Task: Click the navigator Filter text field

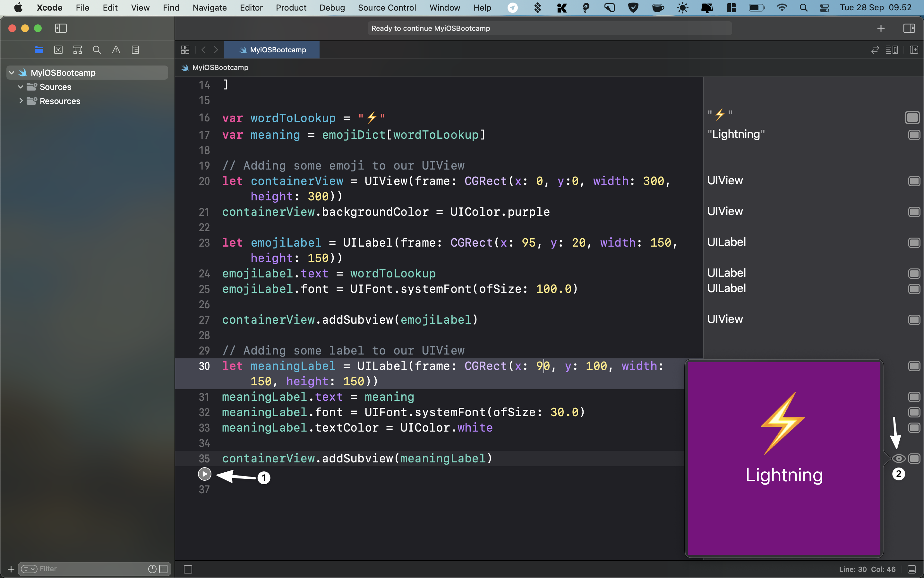Action: tap(92, 569)
